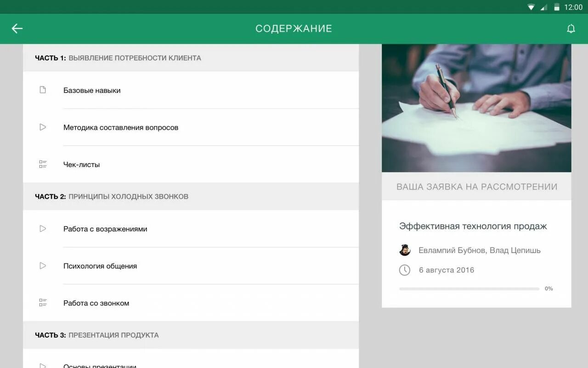Check the battery icon in status bar
The height and width of the screenshot is (368, 588).
click(x=557, y=7)
